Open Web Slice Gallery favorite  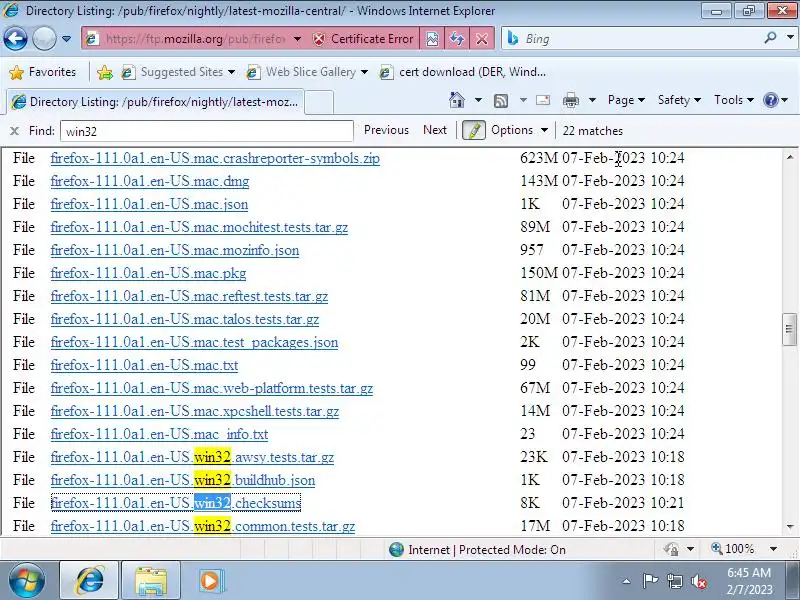[x=307, y=72]
